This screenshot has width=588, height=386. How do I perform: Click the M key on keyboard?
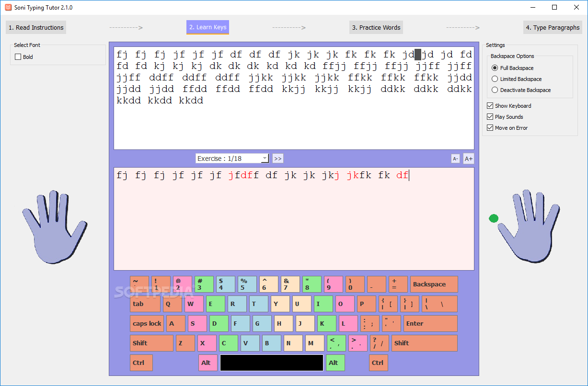coord(315,343)
